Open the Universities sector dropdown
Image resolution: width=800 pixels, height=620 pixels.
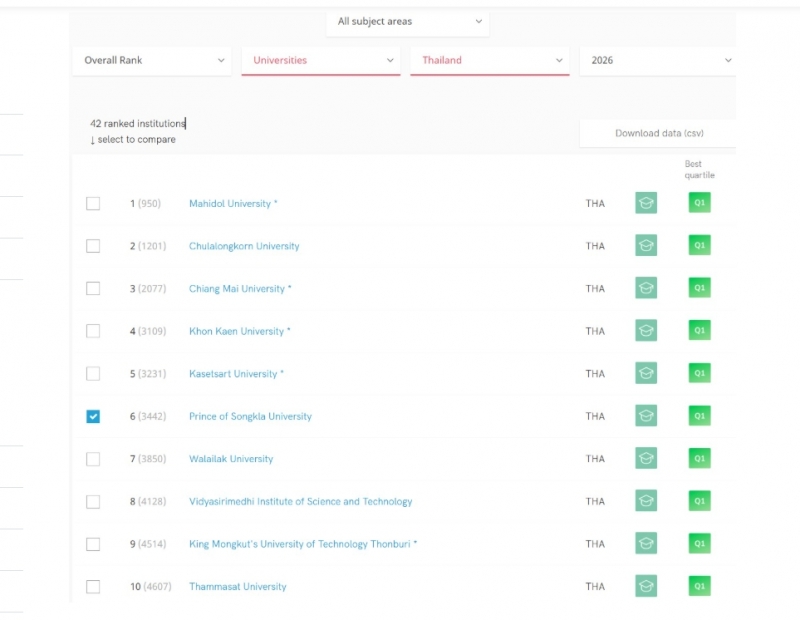[320, 60]
